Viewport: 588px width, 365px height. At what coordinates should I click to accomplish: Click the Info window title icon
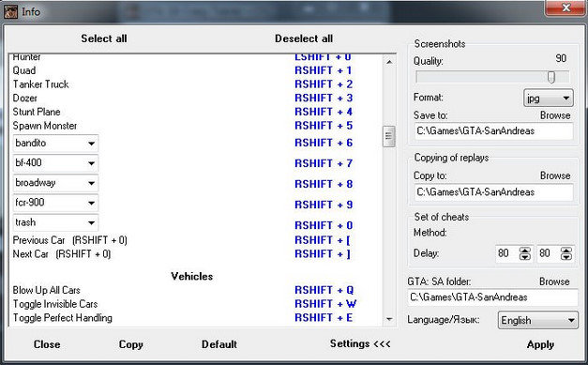click(x=10, y=11)
